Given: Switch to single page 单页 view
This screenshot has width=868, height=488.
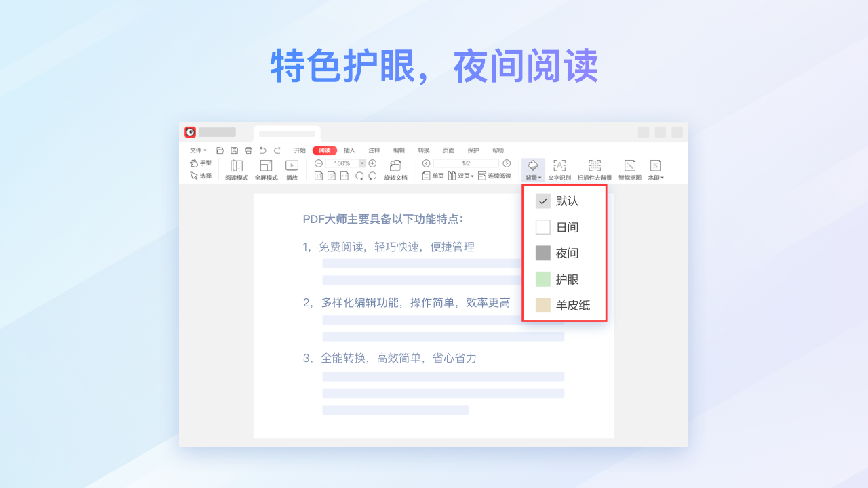Looking at the screenshot, I should tap(433, 176).
